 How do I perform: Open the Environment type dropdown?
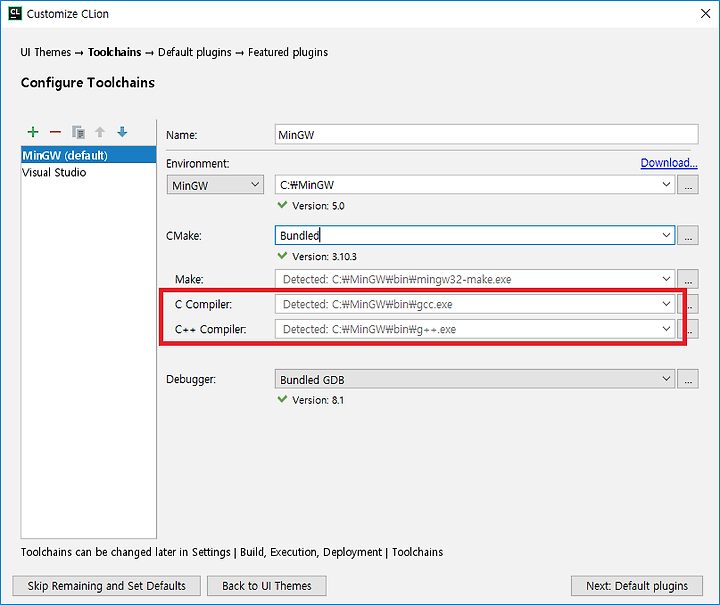coord(215,185)
